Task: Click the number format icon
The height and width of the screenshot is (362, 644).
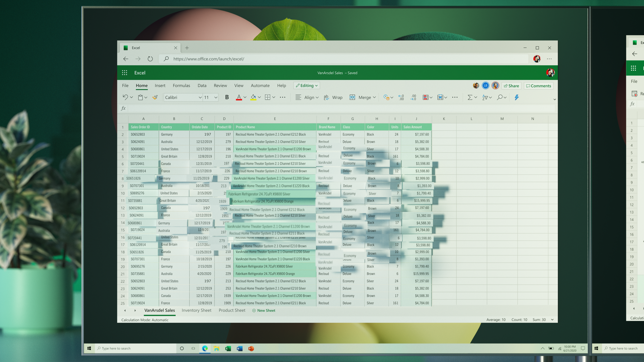Action: tap(386, 97)
